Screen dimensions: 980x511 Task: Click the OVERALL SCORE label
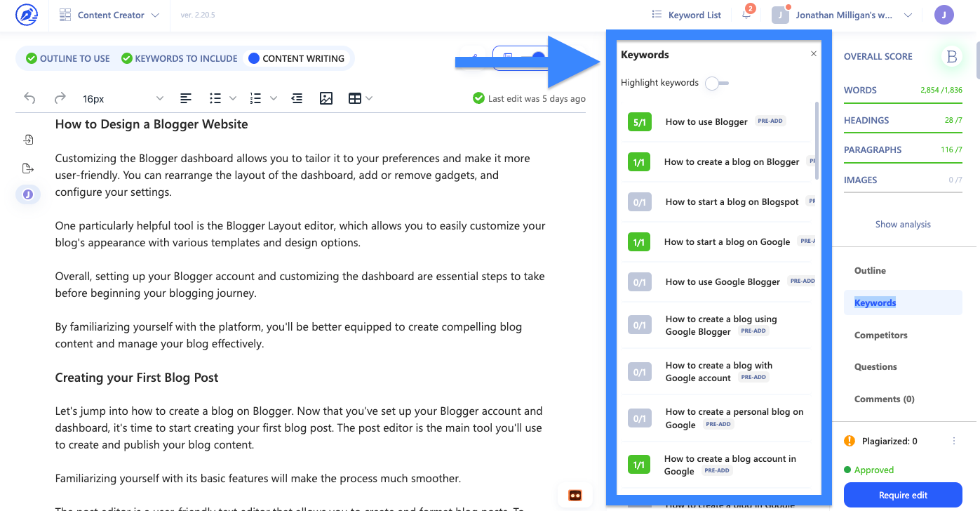point(878,57)
